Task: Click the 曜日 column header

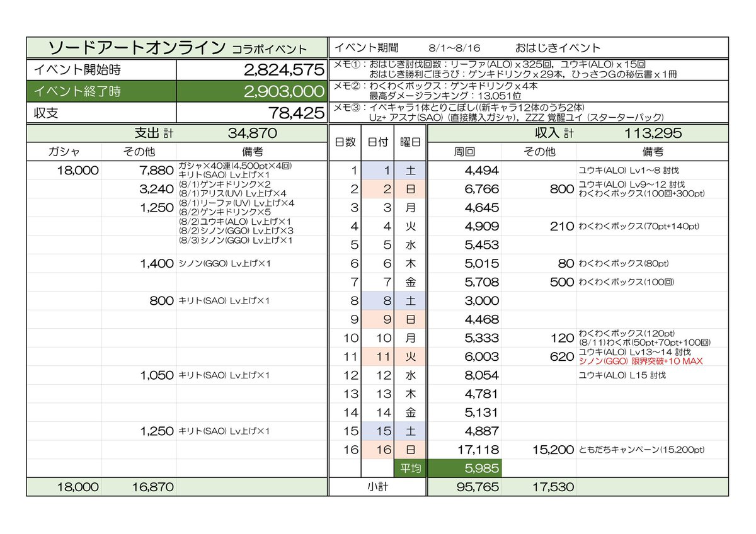Action: [410, 143]
